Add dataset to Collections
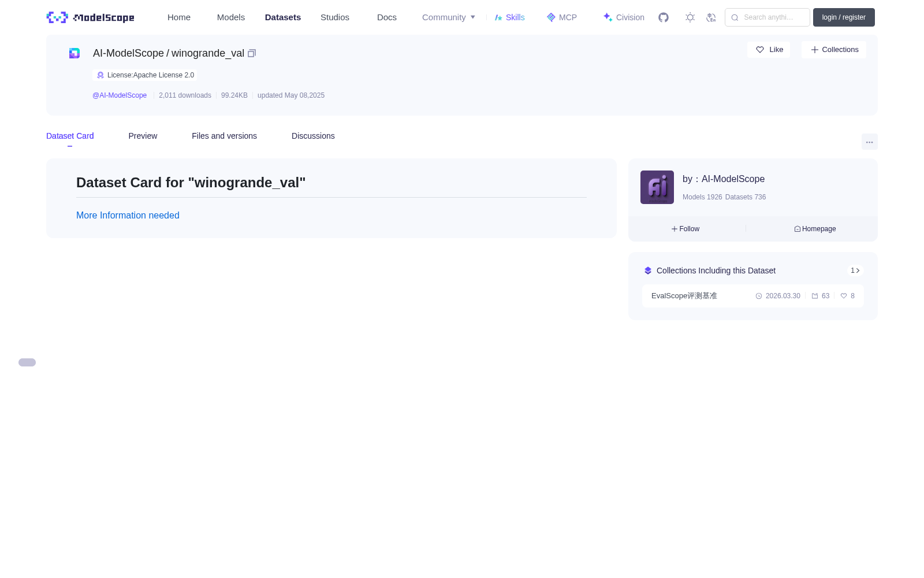924x578 pixels. click(834, 50)
